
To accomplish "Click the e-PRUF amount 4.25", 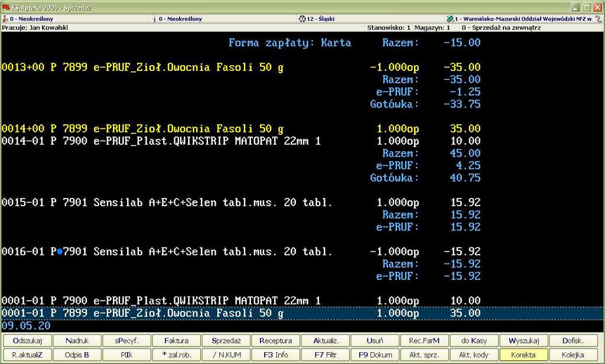I will 468,165.
